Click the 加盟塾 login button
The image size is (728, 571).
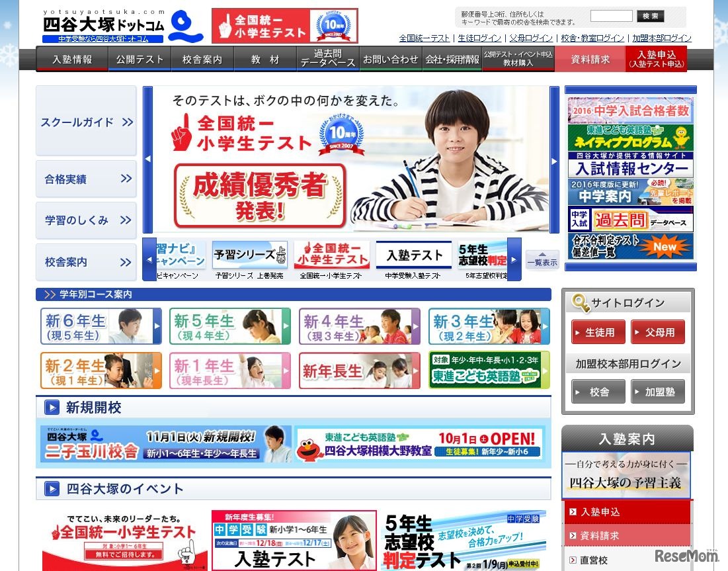[x=658, y=392]
